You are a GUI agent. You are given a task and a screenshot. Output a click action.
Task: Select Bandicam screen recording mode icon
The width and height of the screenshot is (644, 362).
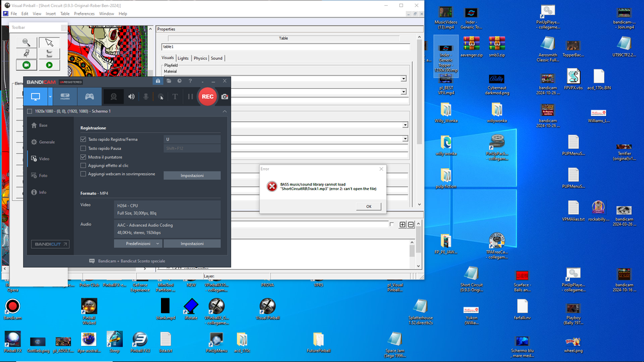point(35,97)
